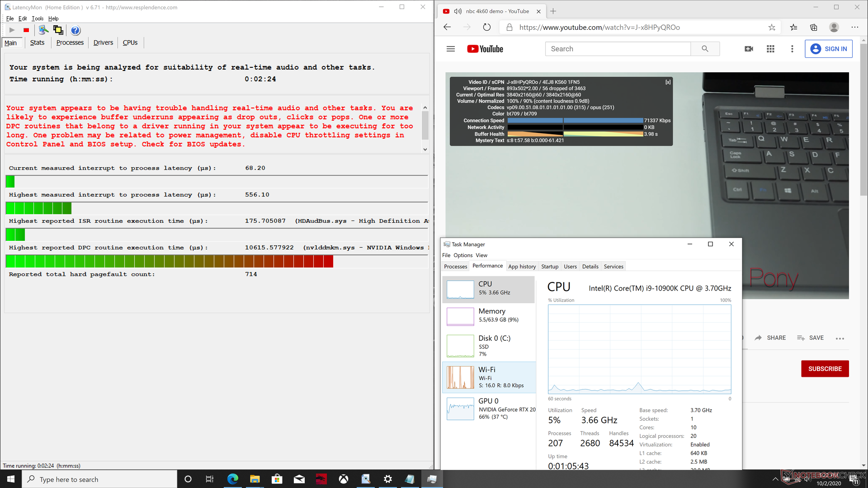
Task: Open YouTube vertical dots settings menu
Action: 792,49
